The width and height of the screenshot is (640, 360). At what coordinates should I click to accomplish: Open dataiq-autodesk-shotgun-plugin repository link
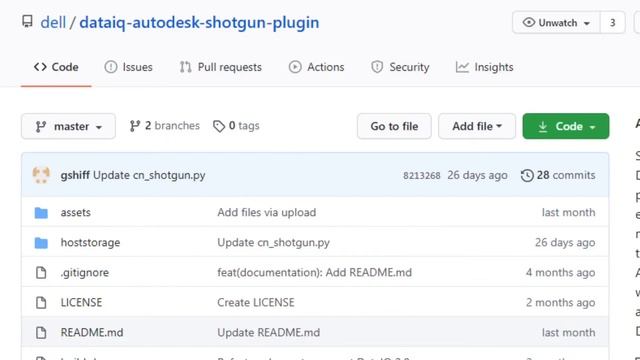point(199,22)
